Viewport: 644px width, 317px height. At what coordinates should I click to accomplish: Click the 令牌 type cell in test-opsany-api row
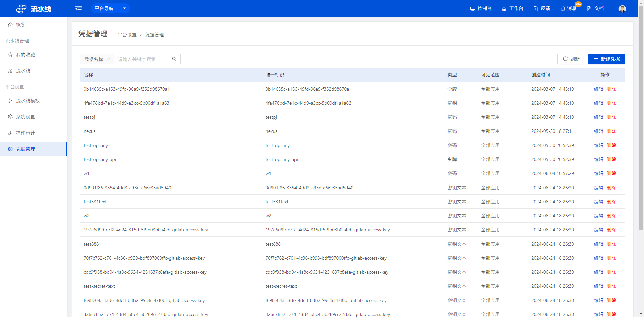452,159
